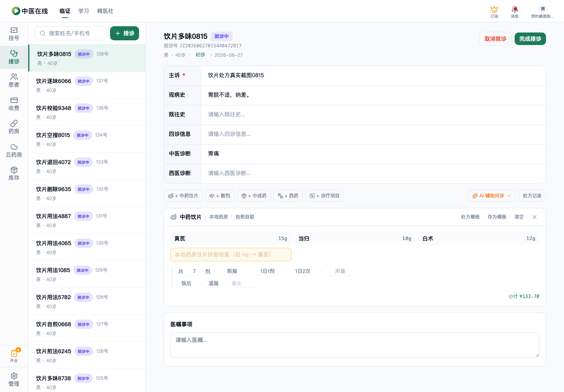This screenshot has width=564, height=392.
Task: Open 处方模板 link
Action: click(470, 217)
